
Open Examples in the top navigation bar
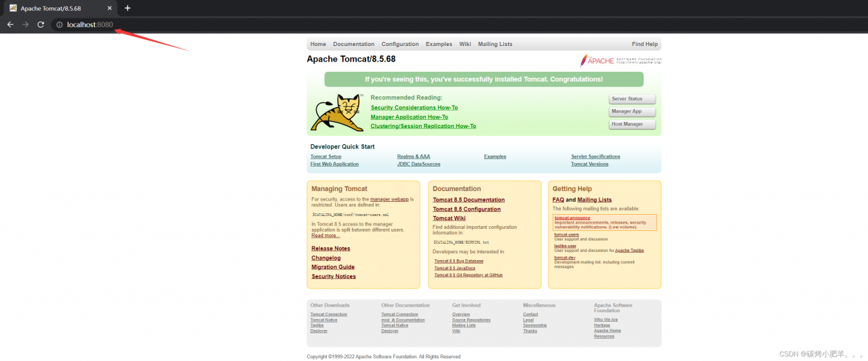(x=439, y=44)
